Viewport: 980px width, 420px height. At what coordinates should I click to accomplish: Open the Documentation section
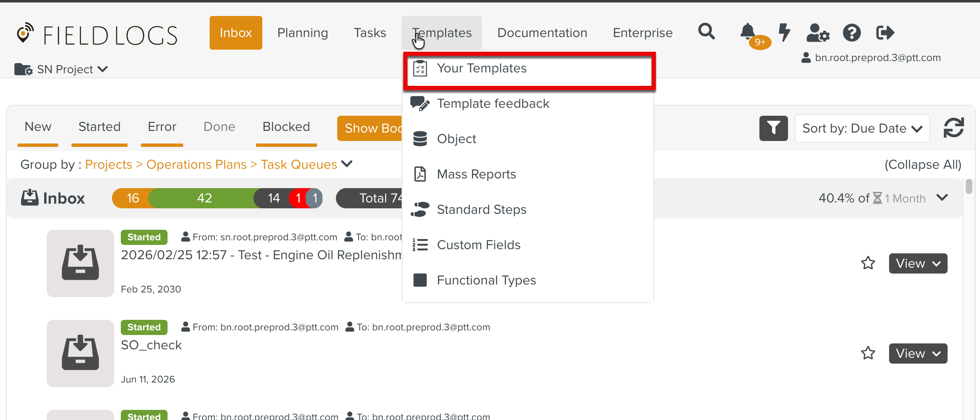542,33
